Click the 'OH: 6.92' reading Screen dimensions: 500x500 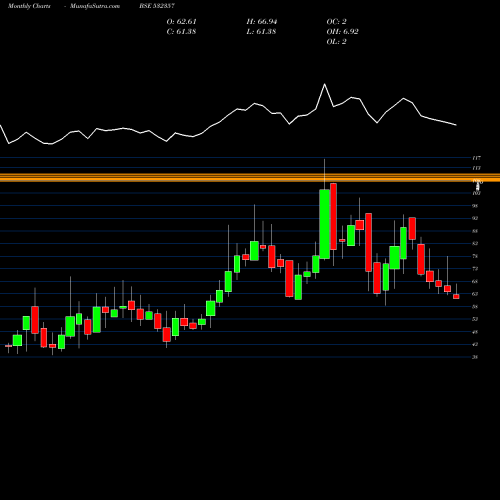tap(342, 32)
